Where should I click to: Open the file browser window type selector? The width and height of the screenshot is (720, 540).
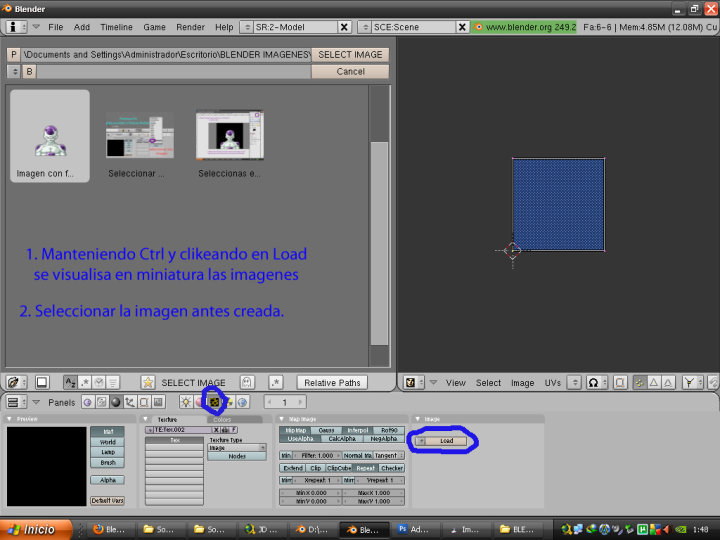pyautogui.click(x=17, y=382)
